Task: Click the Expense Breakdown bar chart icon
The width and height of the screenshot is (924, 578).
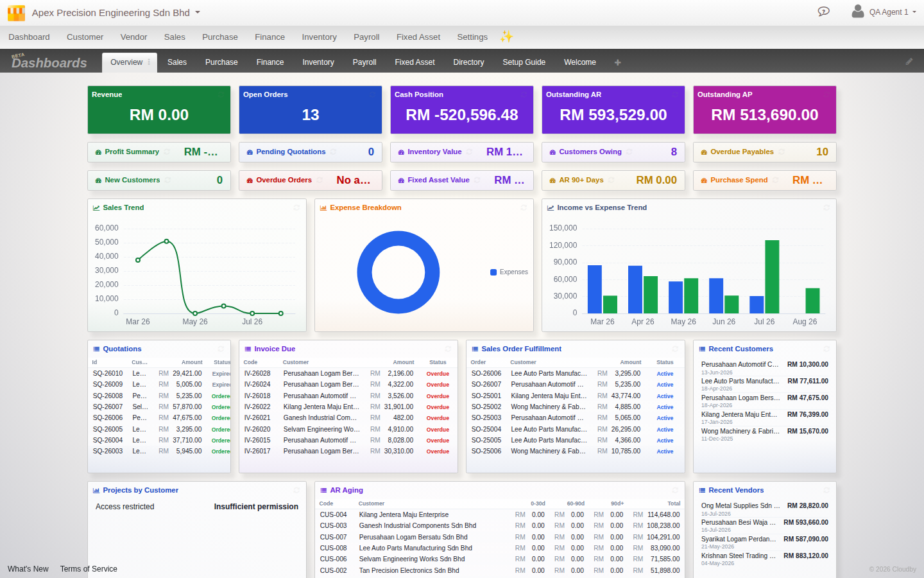Action: pyautogui.click(x=323, y=208)
